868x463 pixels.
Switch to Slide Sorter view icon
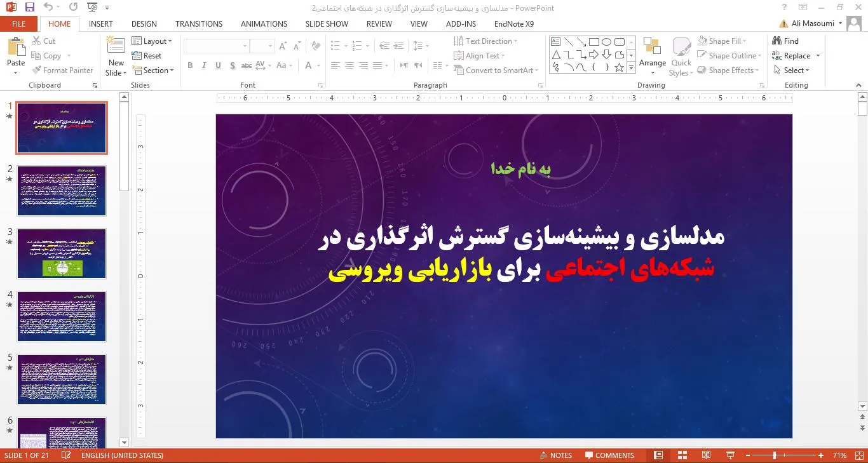click(x=682, y=455)
